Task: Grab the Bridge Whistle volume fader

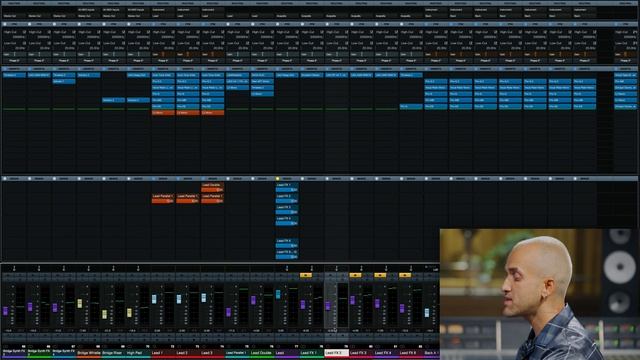Action: point(80,303)
